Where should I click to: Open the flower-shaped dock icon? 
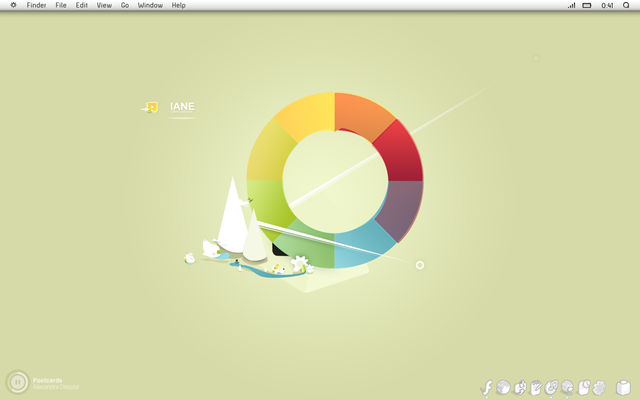coord(599,387)
